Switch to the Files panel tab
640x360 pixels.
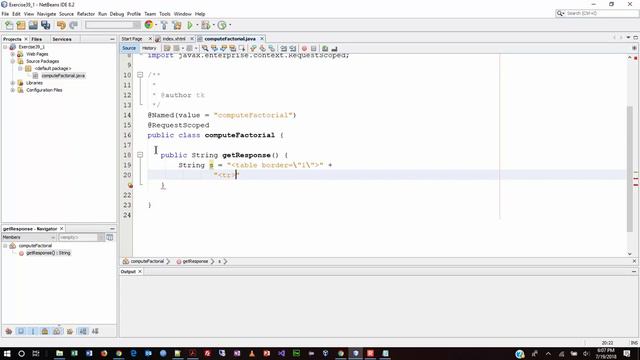37,39
